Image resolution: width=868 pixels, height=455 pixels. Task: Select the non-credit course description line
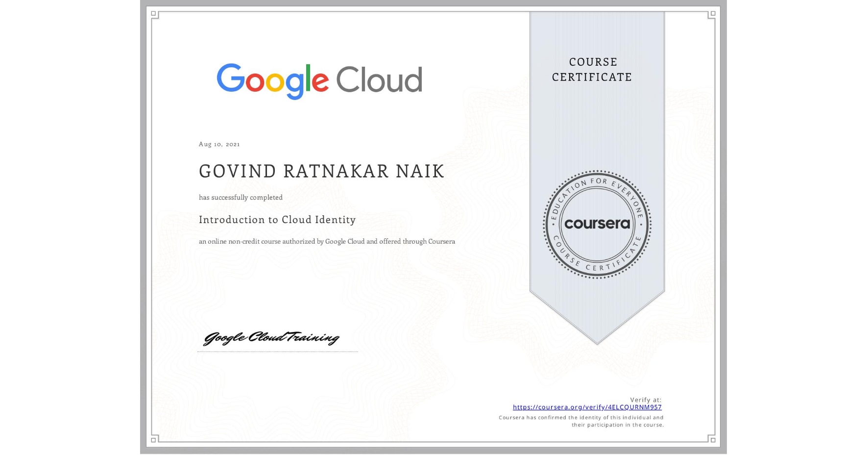pyautogui.click(x=327, y=241)
